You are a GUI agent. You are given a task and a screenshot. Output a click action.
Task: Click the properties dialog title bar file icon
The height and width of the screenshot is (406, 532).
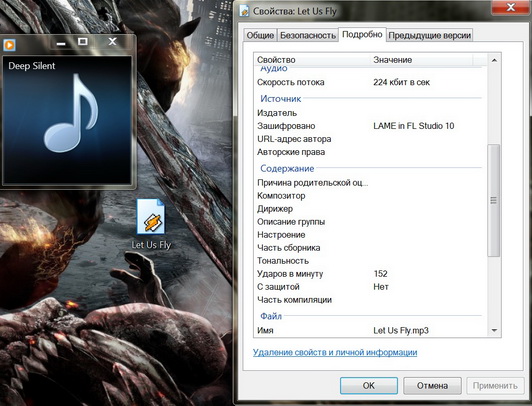[244, 11]
